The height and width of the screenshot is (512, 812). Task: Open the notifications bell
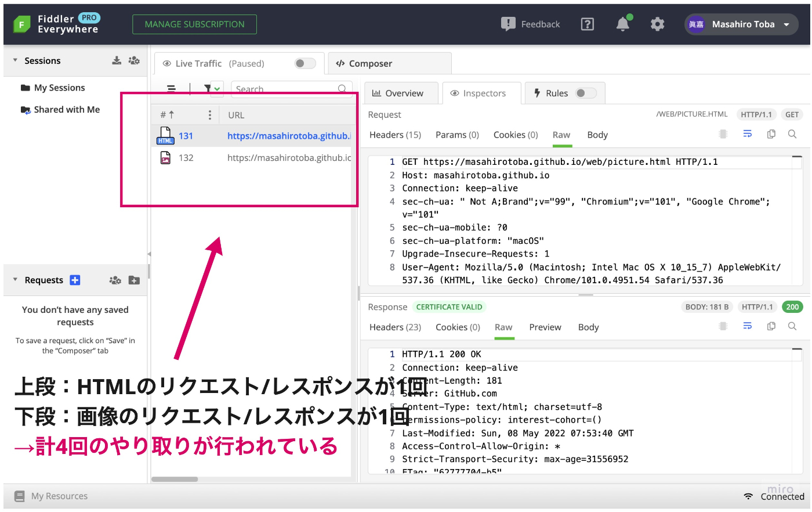click(x=623, y=24)
